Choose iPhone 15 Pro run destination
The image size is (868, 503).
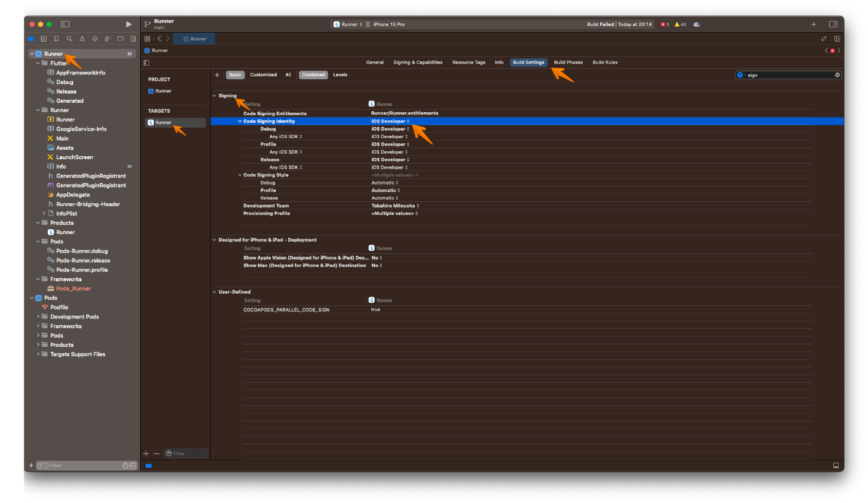click(386, 24)
